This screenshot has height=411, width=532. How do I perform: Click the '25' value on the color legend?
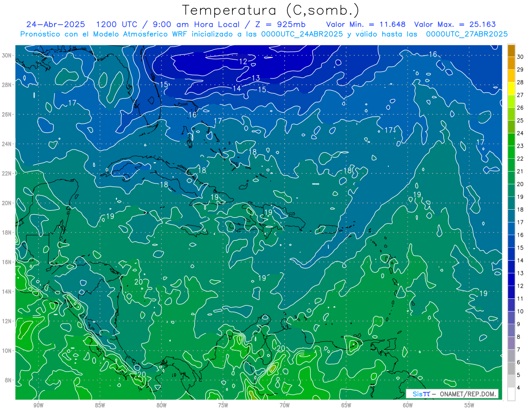click(x=520, y=121)
